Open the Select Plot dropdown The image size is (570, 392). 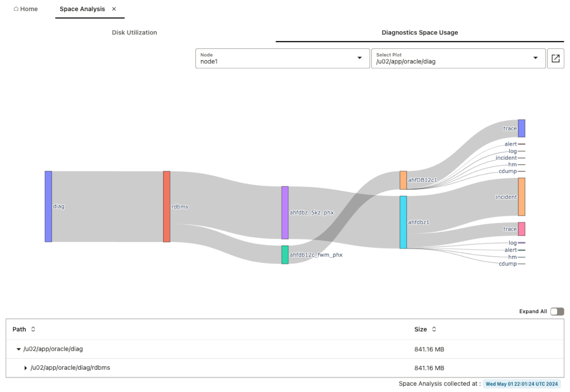(535, 58)
